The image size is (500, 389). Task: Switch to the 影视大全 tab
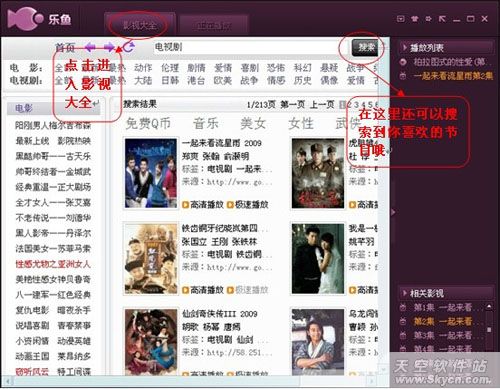click(140, 25)
